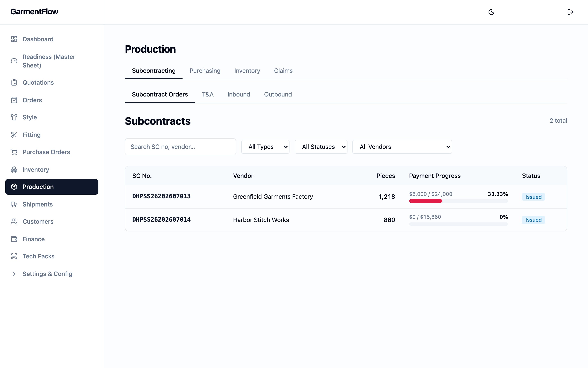
Task: Go to Finance section
Action: pyautogui.click(x=52, y=239)
